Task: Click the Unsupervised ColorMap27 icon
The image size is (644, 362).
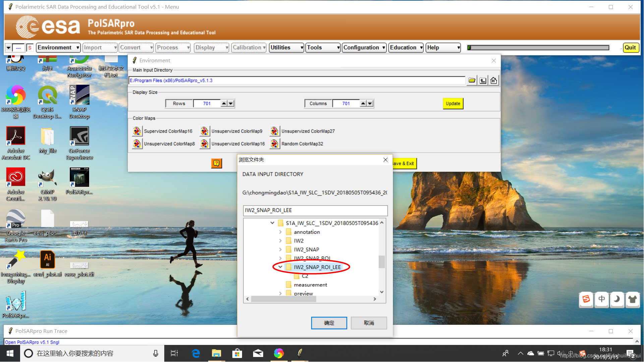Action: point(274,131)
